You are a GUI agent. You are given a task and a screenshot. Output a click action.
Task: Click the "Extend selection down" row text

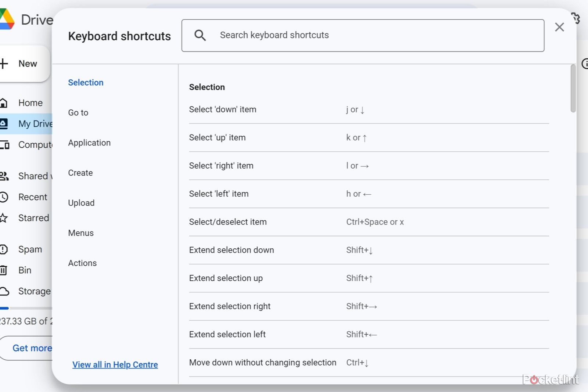click(x=232, y=250)
